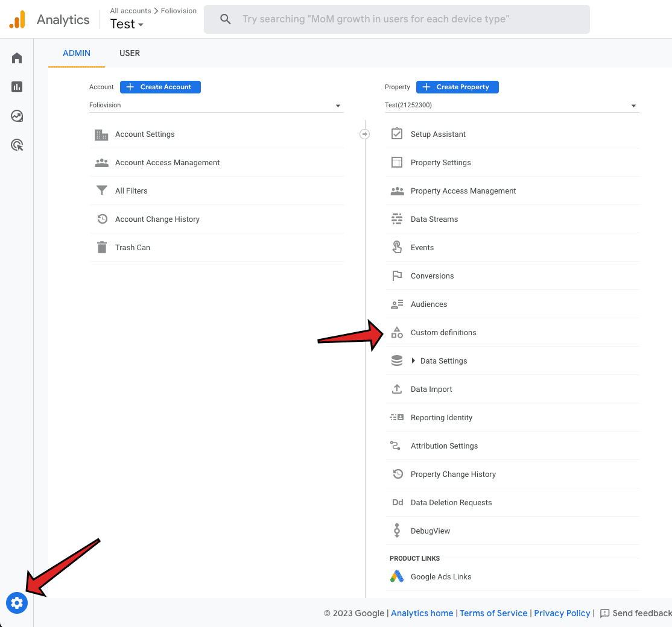The width and height of the screenshot is (672, 627).
Task: Click the Property Access Management people icon
Action: [398, 191]
